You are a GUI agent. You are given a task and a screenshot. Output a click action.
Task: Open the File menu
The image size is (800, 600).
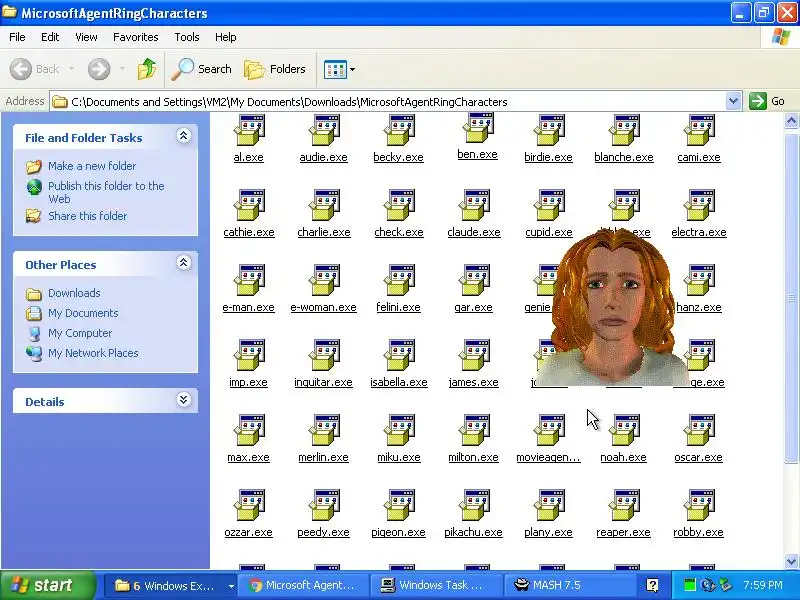(x=17, y=37)
